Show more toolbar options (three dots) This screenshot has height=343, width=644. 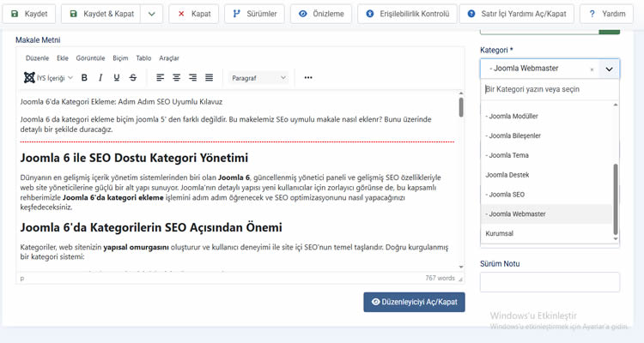tap(308, 78)
